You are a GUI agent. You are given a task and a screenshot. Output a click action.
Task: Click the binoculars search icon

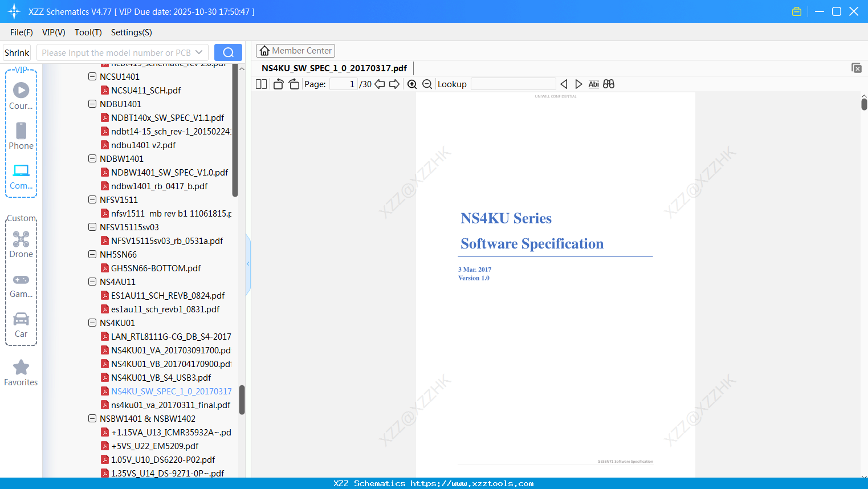609,84
